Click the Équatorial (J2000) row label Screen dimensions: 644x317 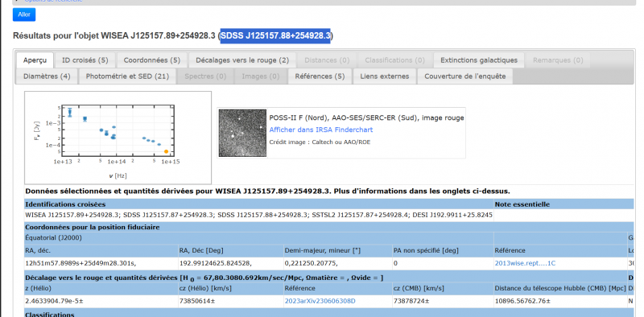(53, 238)
